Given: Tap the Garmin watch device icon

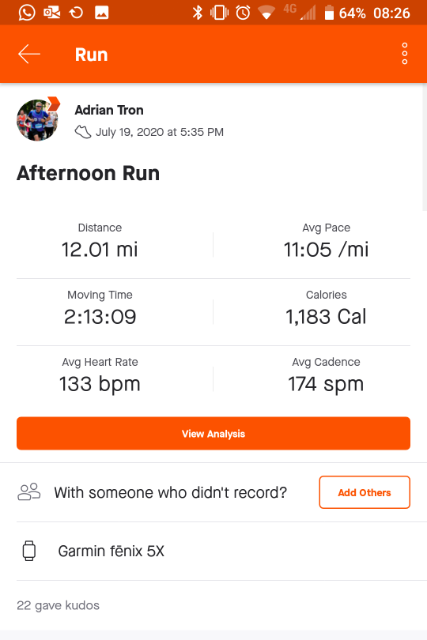Looking at the screenshot, I should [29, 551].
